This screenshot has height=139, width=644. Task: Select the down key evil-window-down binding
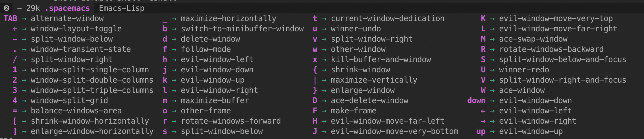[520, 101]
